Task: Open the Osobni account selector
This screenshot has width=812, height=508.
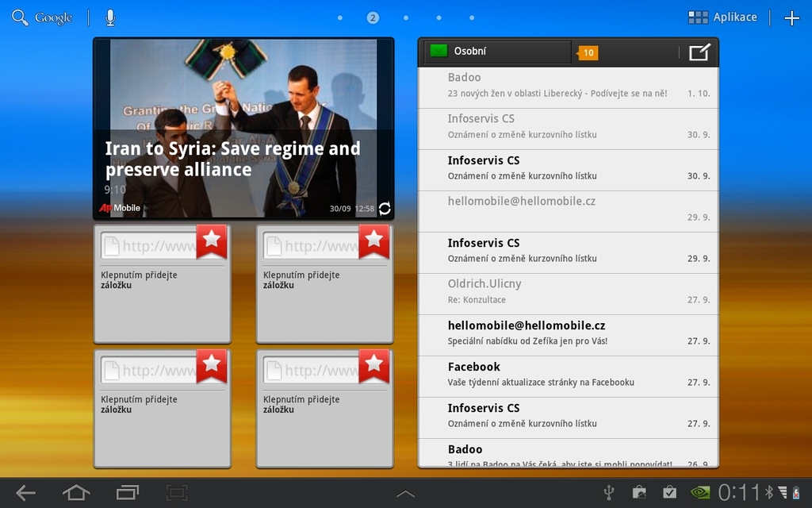Action: pyautogui.click(x=492, y=52)
